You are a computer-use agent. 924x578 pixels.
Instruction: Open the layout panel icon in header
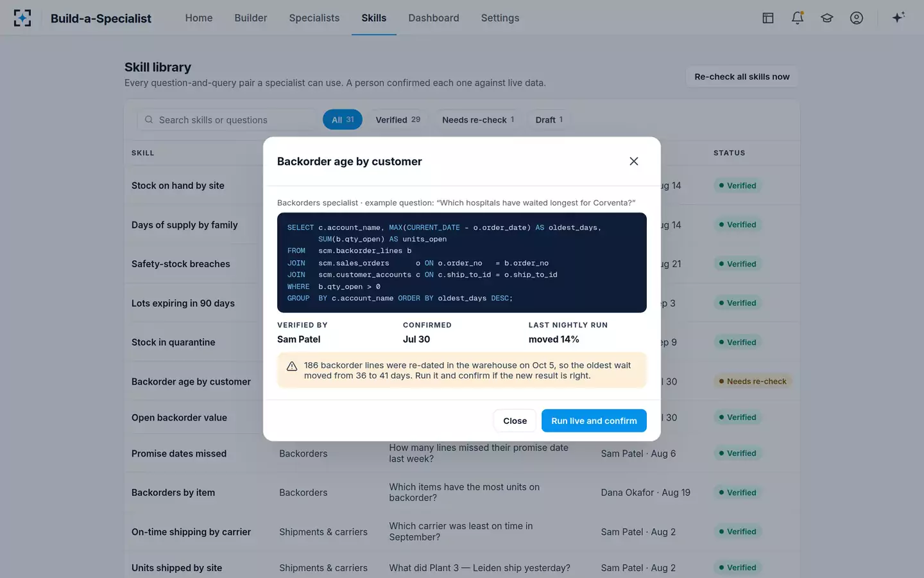[x=768, y=18]
